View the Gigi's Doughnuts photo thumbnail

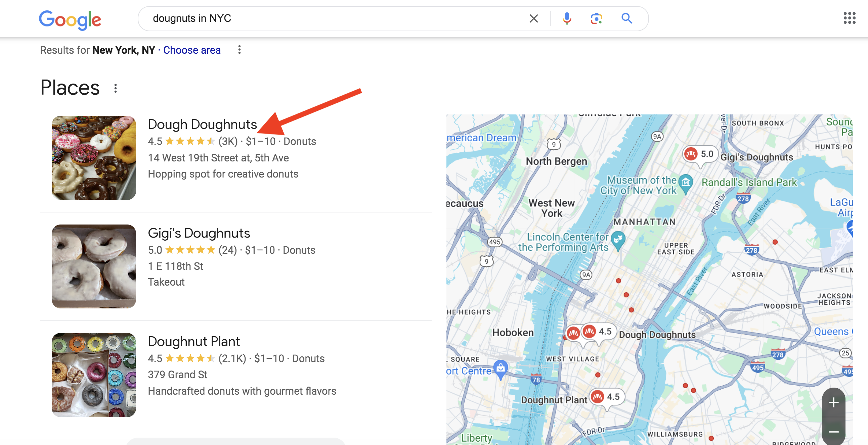coord(94,266)
